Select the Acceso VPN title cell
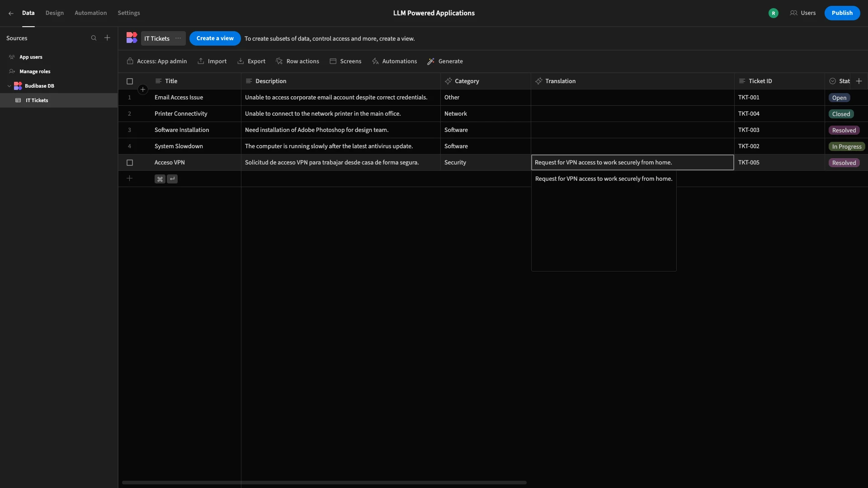Viewport: 868px width, 488px height. (x=196, y=163)
